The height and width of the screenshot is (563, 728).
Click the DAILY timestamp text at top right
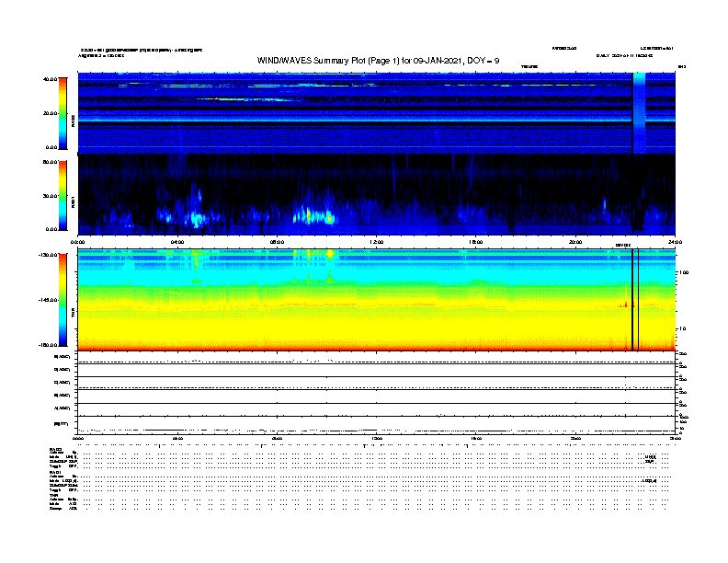point(625,55)
